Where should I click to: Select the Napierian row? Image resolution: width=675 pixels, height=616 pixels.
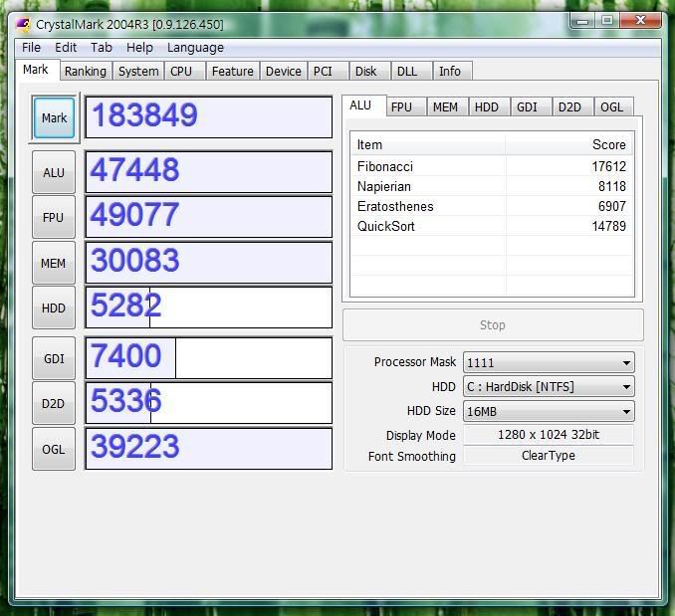coord(492,186)
